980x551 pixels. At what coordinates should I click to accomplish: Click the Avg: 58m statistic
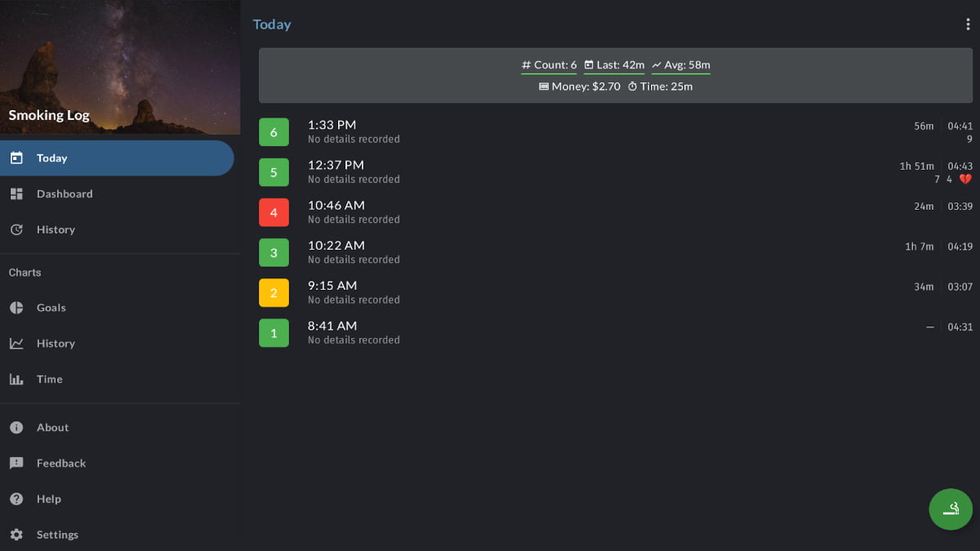680,65
